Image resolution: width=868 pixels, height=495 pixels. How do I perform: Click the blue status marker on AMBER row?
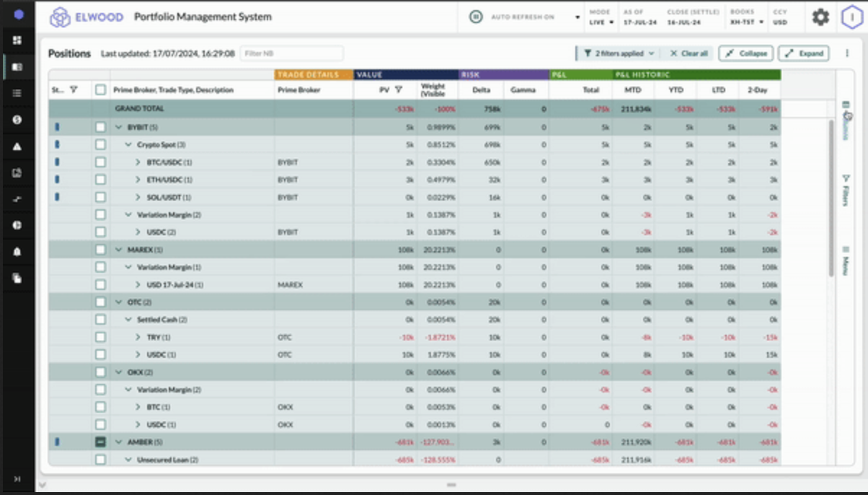[57, 442]
